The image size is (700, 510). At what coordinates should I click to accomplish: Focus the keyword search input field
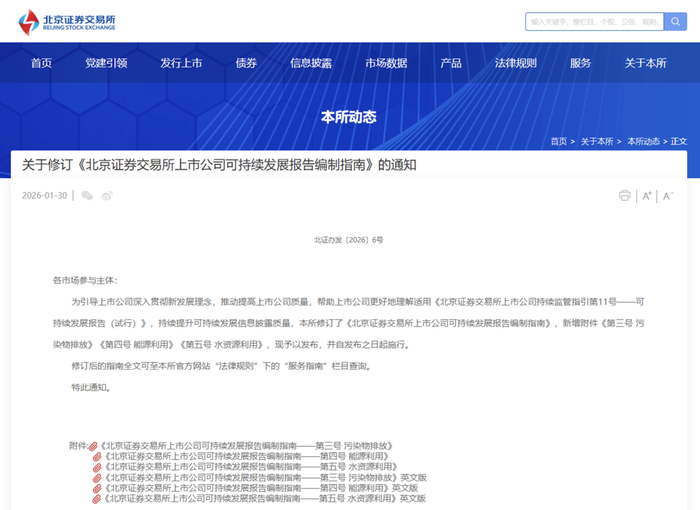[x=595, y=21]
